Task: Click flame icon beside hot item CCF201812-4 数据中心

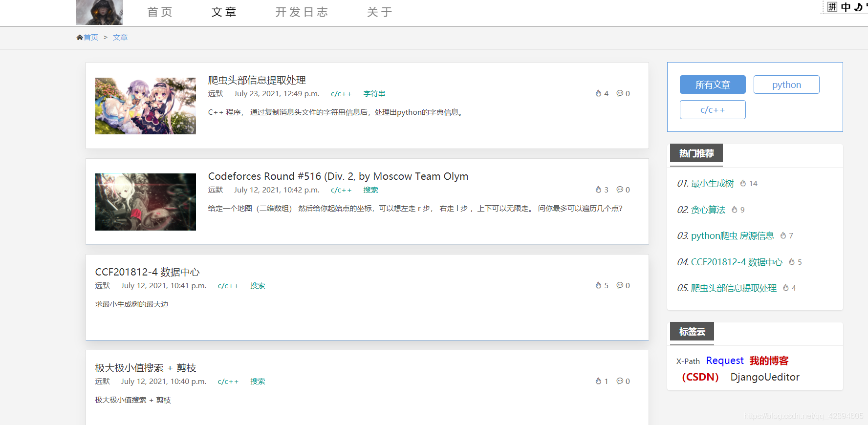Action: coord(792,262)
